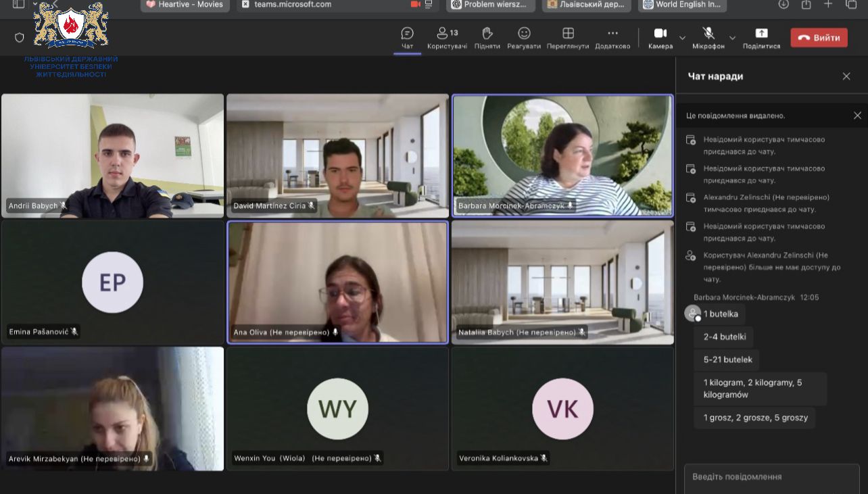This screenshot has width=868, height=494.
Task: Show the Користувачі participants list
Action: pyautogui.click(x=447, y=34)
